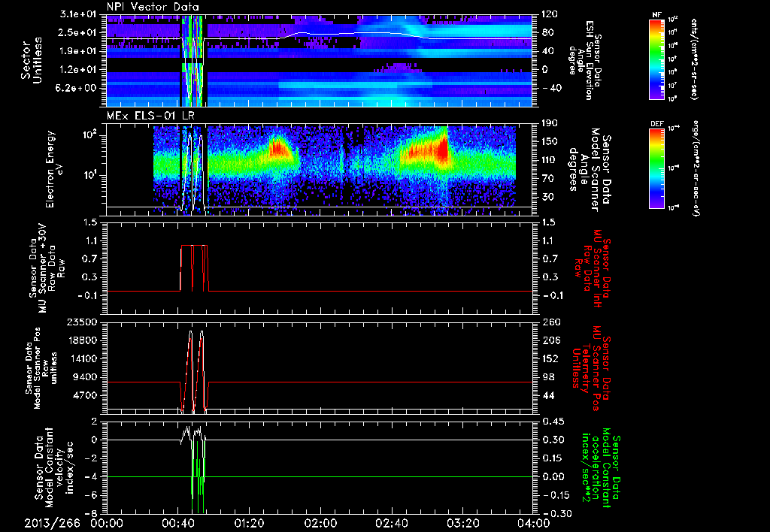
Task: Click the Model Scanner Angle degrees label
Action: [x=590, y=170]
